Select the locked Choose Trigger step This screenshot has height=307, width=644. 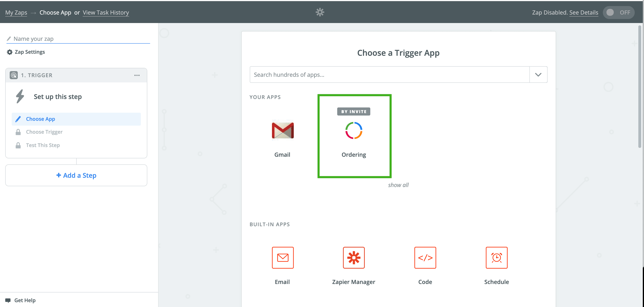pos(44,132)
